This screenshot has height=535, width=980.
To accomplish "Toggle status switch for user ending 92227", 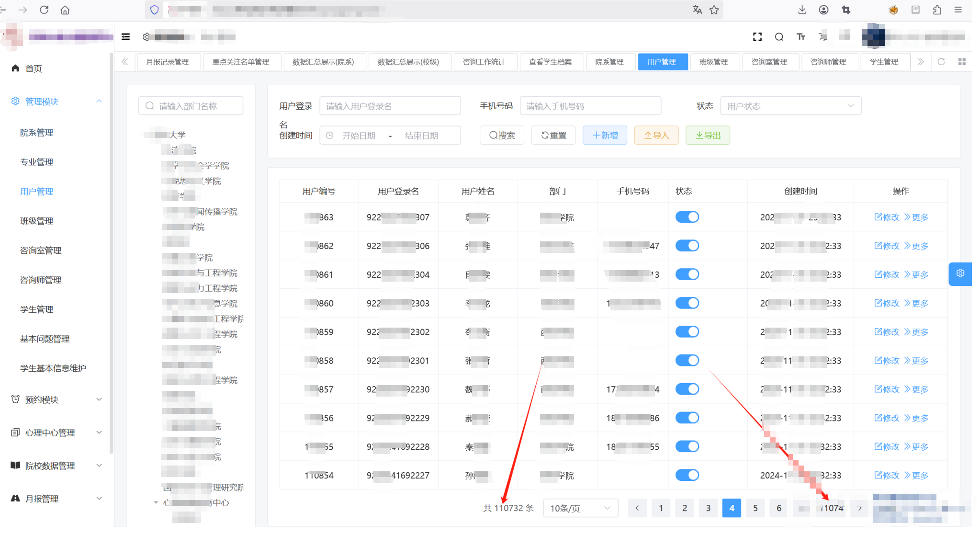I will pyautogui.click(x=687, y=475).
